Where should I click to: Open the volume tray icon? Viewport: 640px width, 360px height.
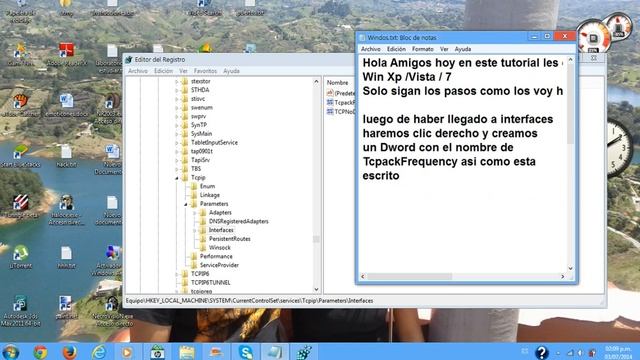point(580,353)
